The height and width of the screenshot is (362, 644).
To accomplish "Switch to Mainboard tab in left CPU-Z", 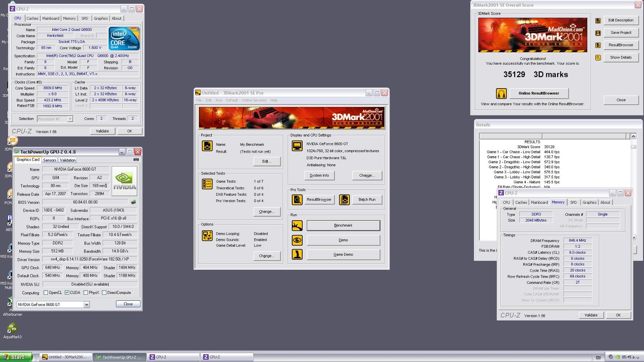I will (51, 19).
